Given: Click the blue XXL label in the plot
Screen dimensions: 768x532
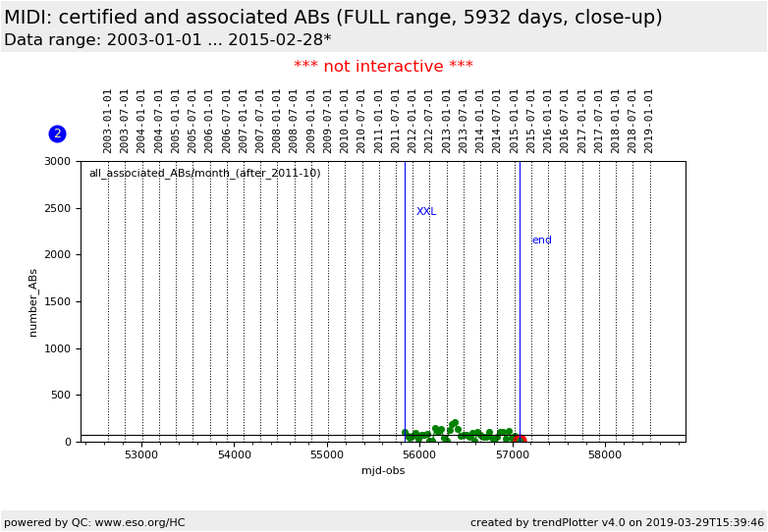Looking at the screenshot, I should [425, 212].
